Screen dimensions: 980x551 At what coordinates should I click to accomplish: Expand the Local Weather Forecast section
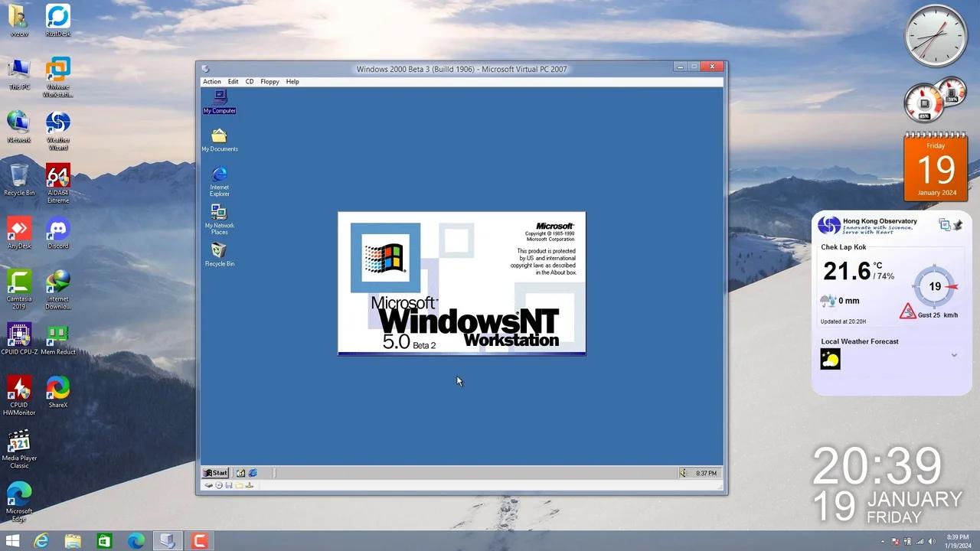pos(954,355)
